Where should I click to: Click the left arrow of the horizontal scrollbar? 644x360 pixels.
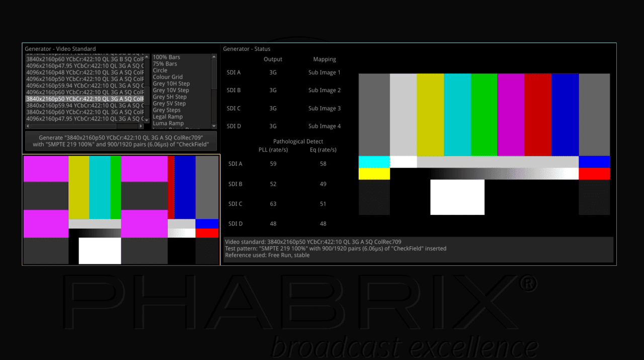point(27,126)
